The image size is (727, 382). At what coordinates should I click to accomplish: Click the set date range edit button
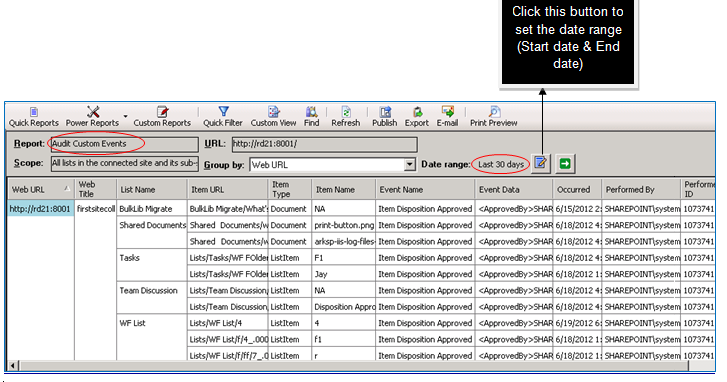(541, 164)
